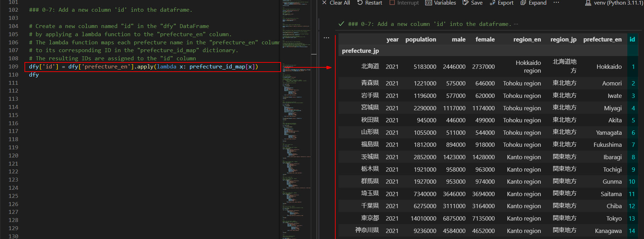
Task: Click line number 120 in the gutter
Action: (13, 156)
